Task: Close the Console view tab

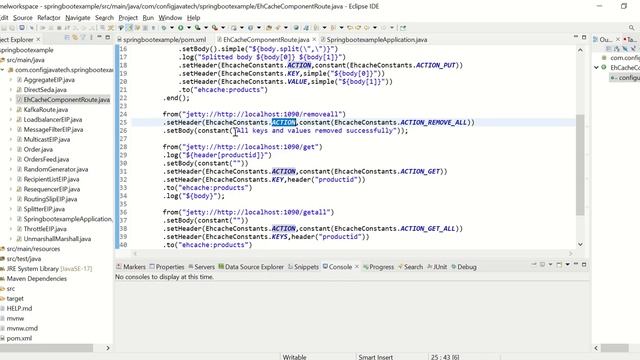Action: (356, 267)
